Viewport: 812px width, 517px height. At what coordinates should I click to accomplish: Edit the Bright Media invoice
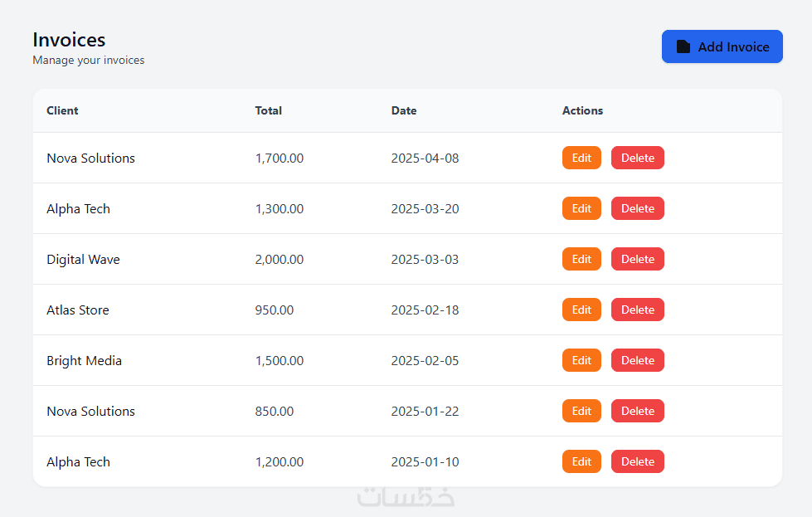(581, 360)
